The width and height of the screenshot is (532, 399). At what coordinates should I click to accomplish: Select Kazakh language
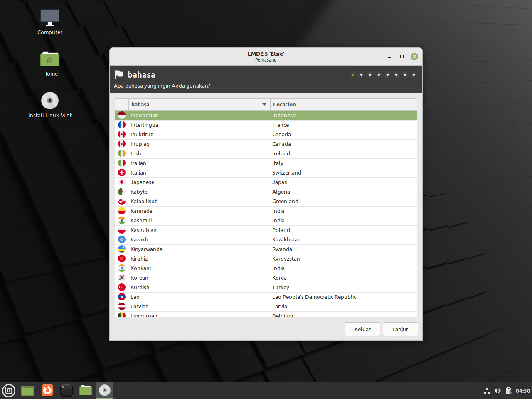click(266, 239)
